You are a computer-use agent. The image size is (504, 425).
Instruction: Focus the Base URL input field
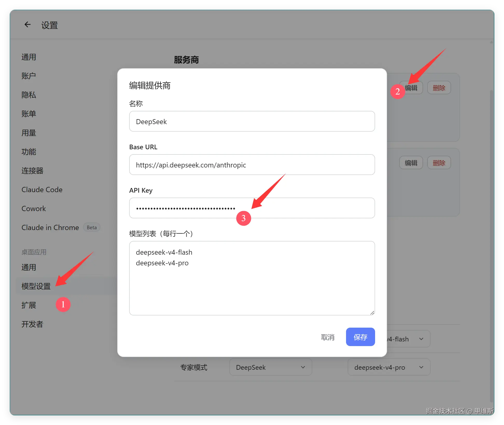point(252,165)
